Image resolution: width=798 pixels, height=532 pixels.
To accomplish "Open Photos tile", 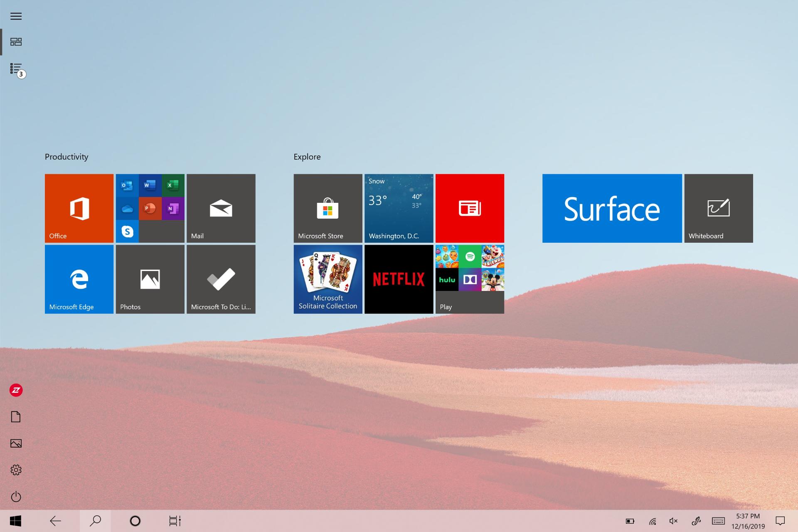I will pos(150,279).
